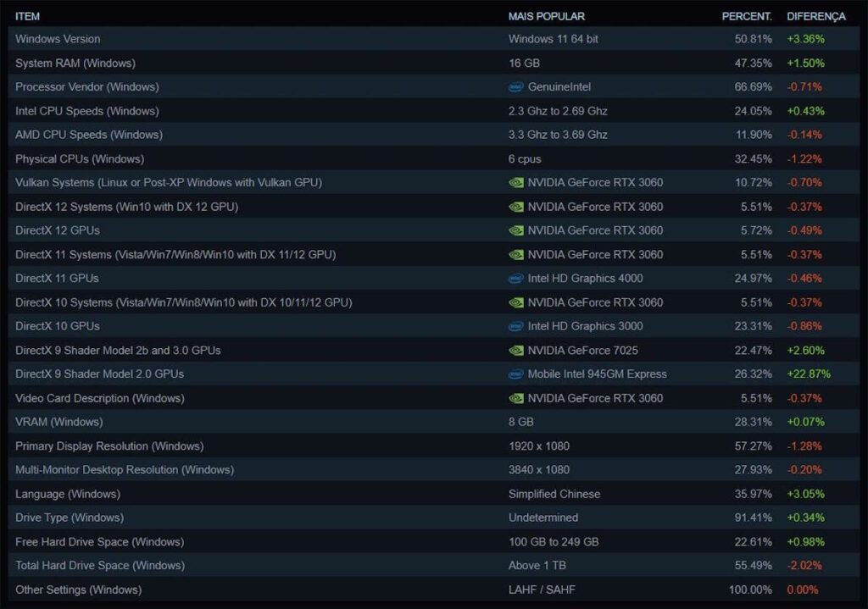Viewport: 868px width, 609px height.
Task: Open DirectX 9 Shader Model 2.0 GPUs label
Action: point(100,374)
